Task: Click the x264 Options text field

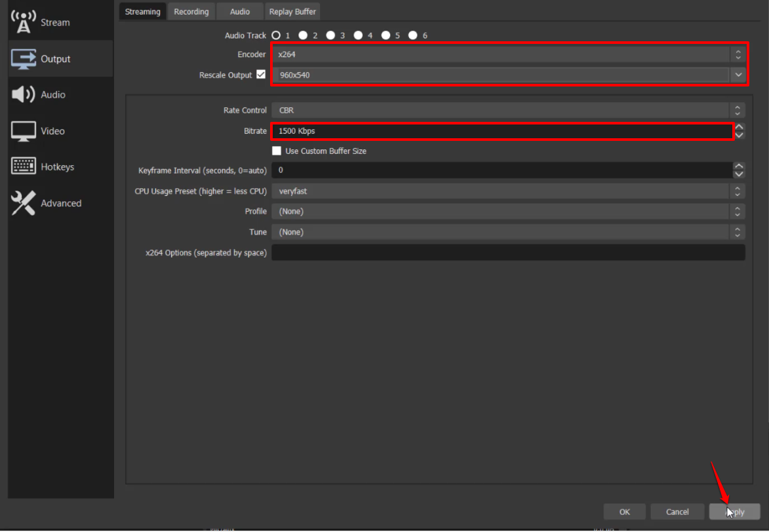Action: 507,252
